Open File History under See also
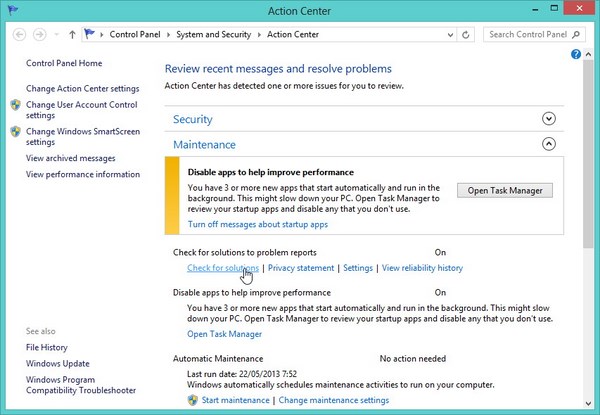 click(47, 347)
